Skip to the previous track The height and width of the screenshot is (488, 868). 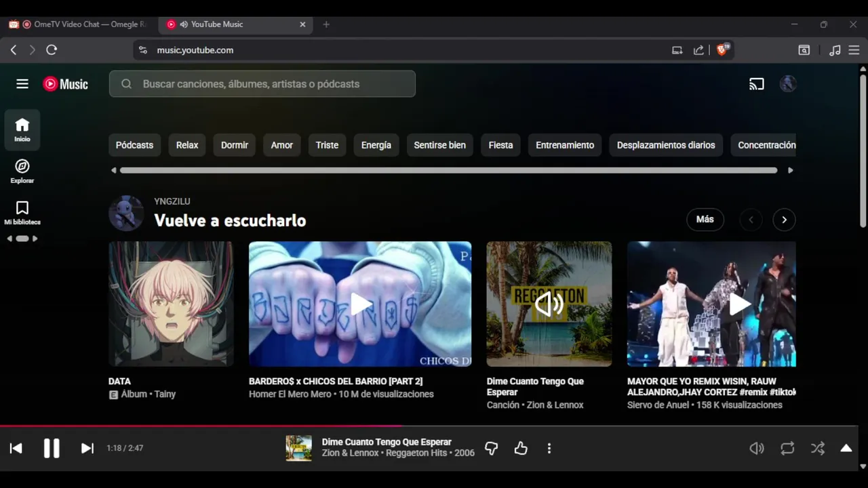click(x=16, y=448)
